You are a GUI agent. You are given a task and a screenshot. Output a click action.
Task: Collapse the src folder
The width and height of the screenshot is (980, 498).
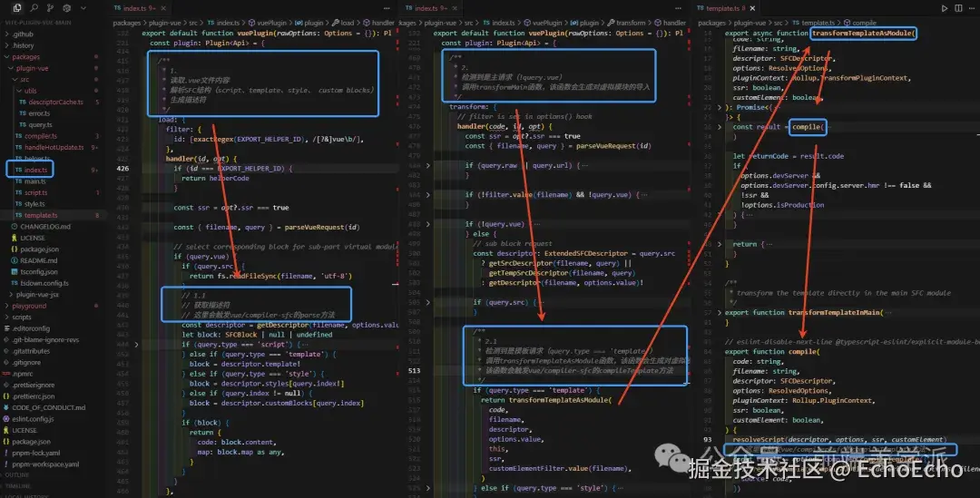(15, 79)
